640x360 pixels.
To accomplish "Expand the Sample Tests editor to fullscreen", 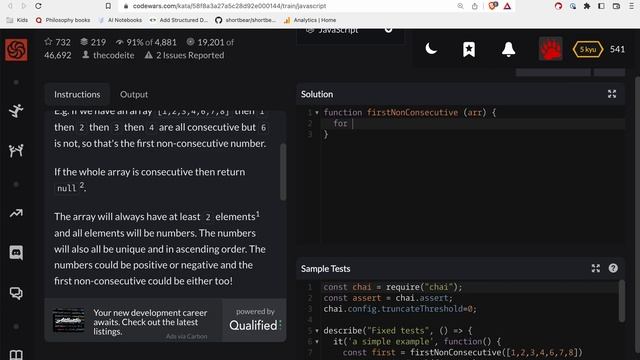I will click(596, 268).
